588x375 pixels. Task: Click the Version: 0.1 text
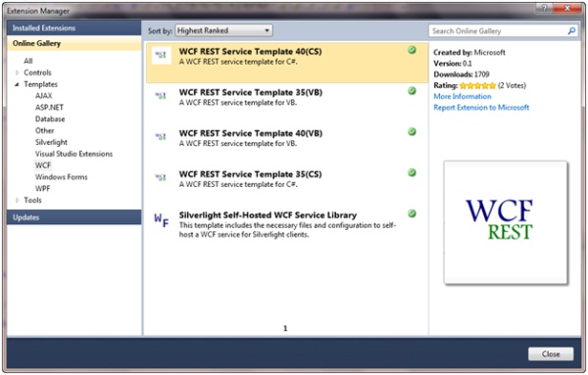pos(453,64)
